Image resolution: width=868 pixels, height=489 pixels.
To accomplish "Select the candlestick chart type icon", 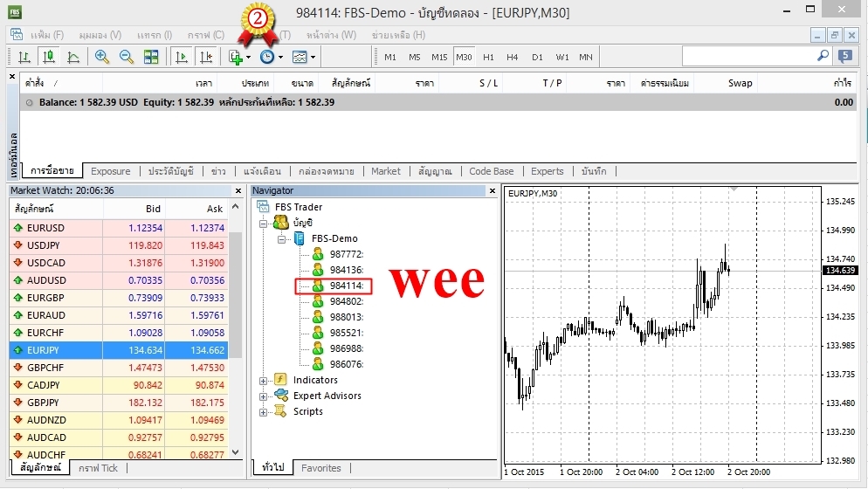I will (49, 57).
